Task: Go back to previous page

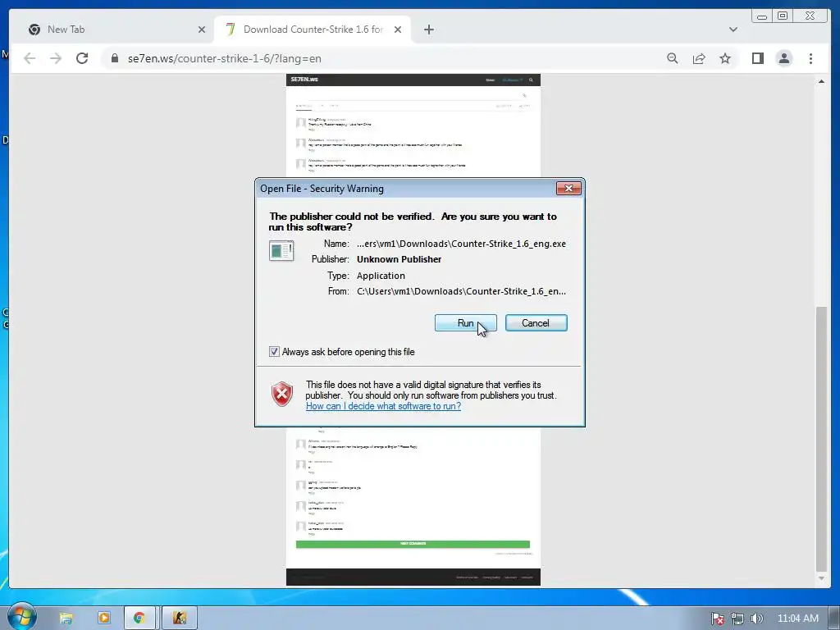Action: (x=30, y=58)
